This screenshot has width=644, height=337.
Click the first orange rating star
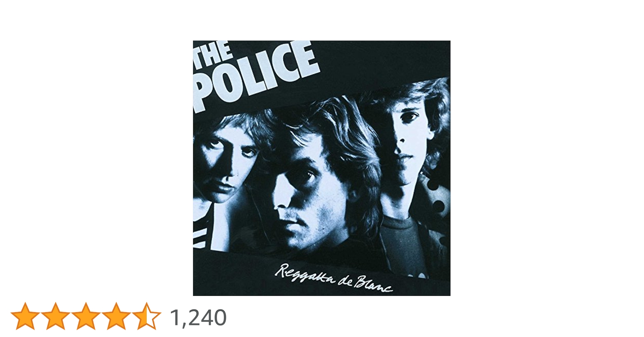(25, 316)
